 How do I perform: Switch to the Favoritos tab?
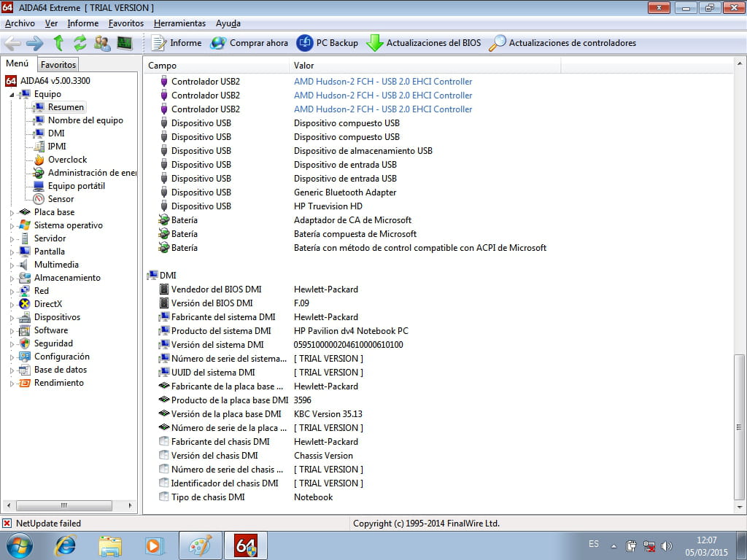58,64
